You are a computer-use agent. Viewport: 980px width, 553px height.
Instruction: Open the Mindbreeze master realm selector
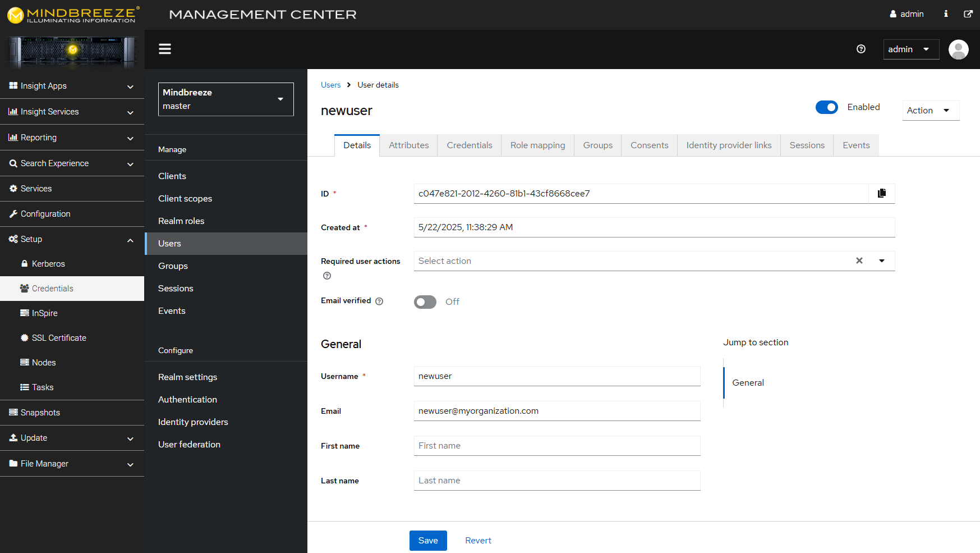point(226,99)
